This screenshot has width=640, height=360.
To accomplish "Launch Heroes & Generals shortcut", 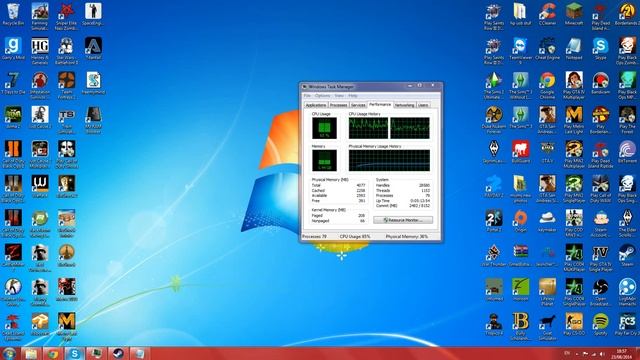I will (x=40, y=51).
